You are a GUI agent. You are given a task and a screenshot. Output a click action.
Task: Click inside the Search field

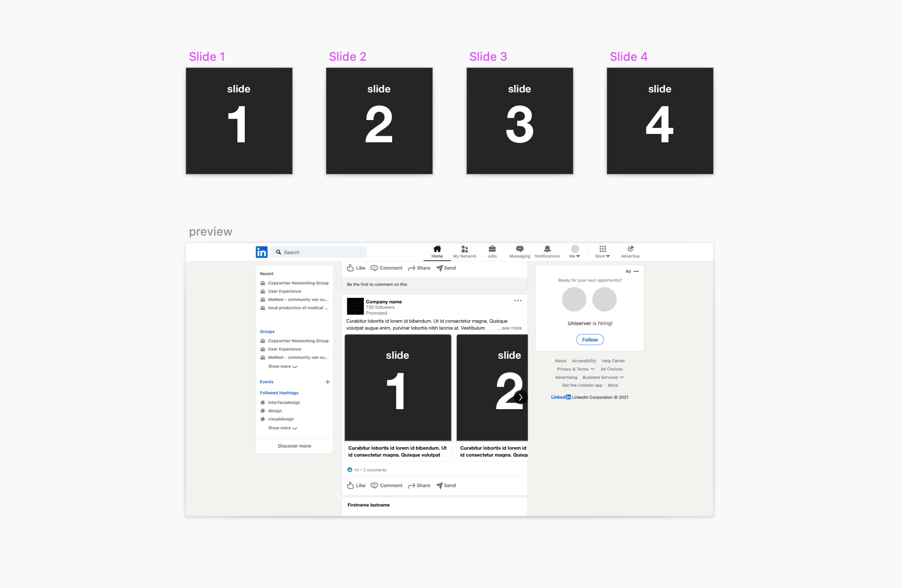tap(318, 252)
